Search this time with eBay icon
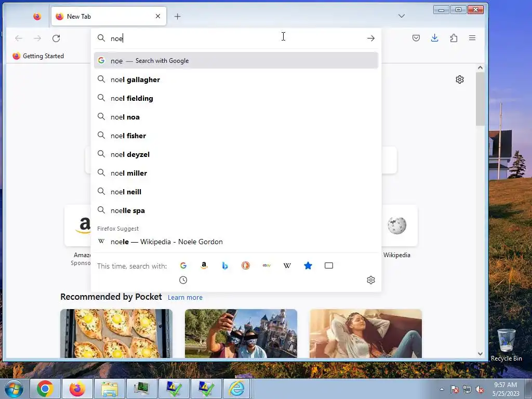Viewport: 532px width, 399px height. coord(267,265)
